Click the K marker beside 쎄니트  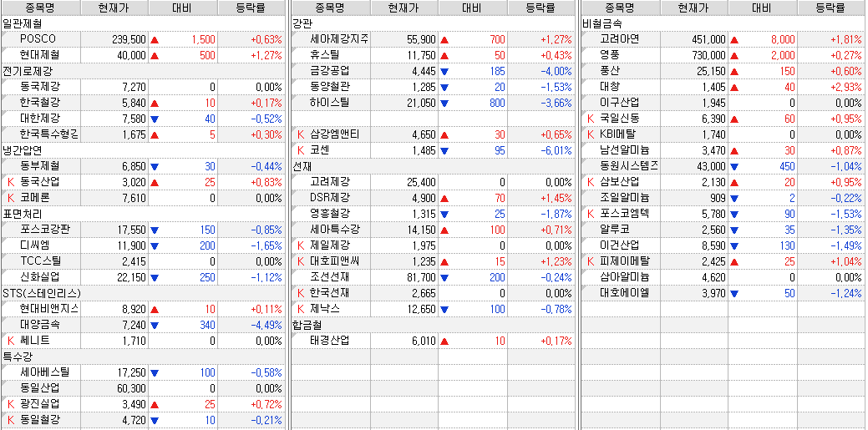point(11,341)
